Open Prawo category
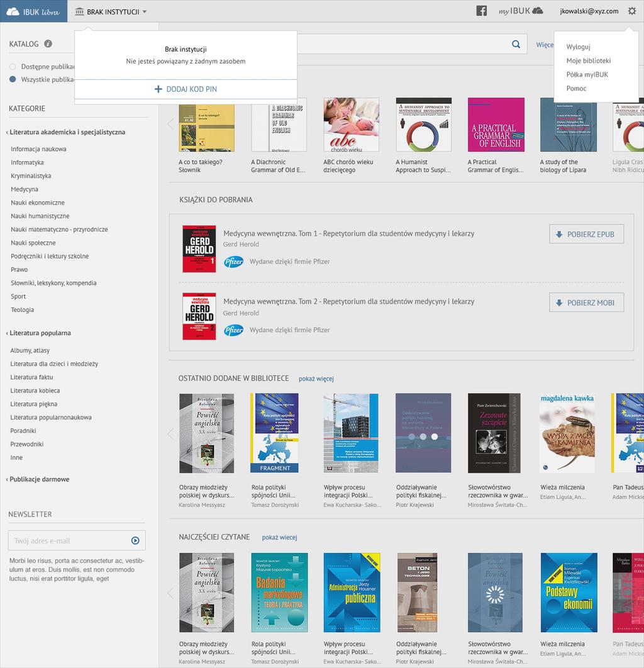 19,270
